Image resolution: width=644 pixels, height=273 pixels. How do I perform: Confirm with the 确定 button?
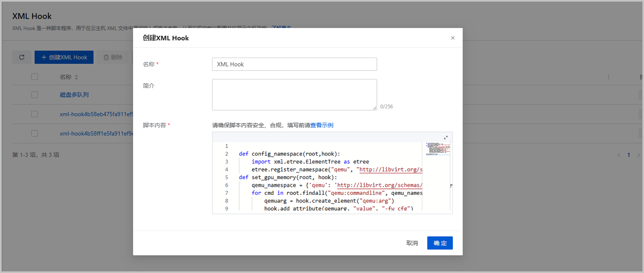coord(440,243)
